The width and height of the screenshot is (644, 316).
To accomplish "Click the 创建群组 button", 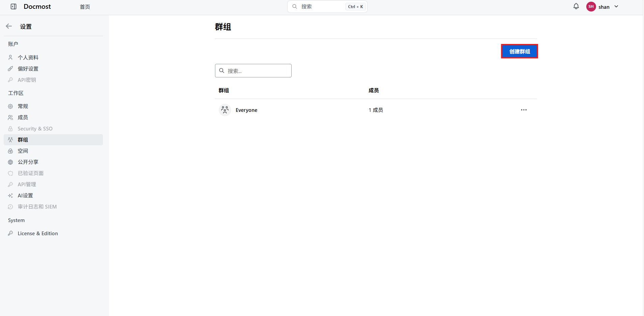I will 519,51.
